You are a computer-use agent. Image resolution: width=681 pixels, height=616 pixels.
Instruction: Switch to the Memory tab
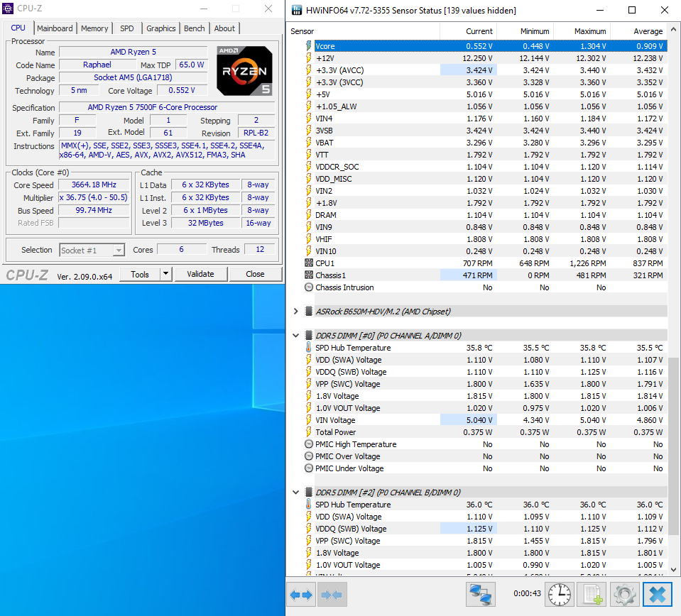[x=94, y=28]
